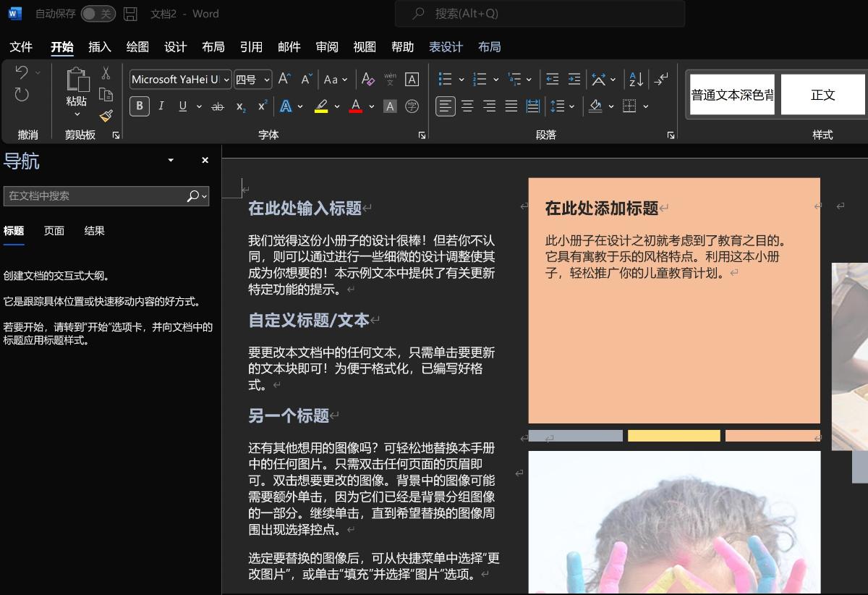Viewport: 868px width, 595px height.
Task: Apply text effects with glowing A
Action: (x=286, y=106)
